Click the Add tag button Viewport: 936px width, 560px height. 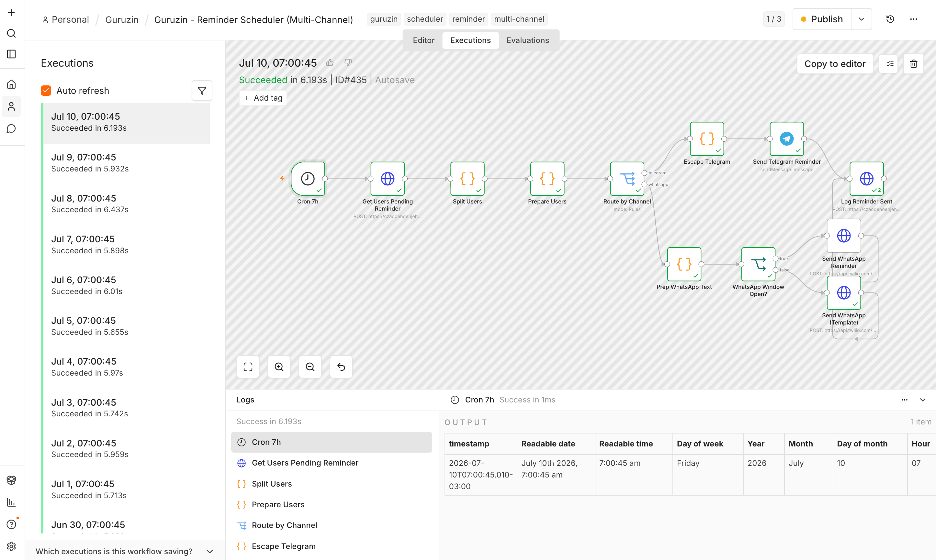tap(263, 98)
